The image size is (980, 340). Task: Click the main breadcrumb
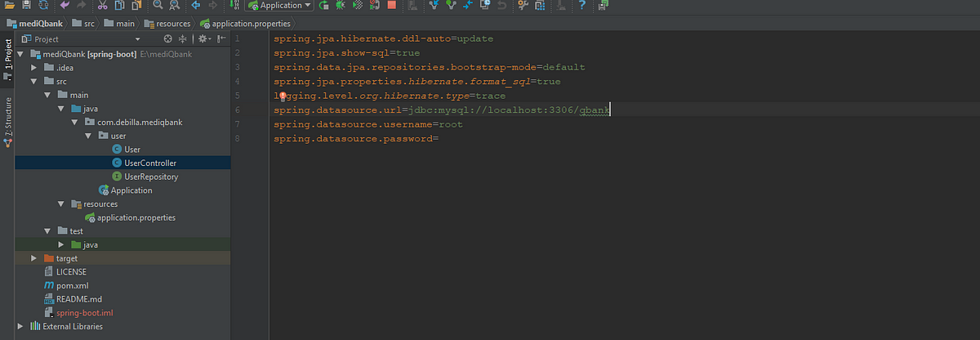118,24
